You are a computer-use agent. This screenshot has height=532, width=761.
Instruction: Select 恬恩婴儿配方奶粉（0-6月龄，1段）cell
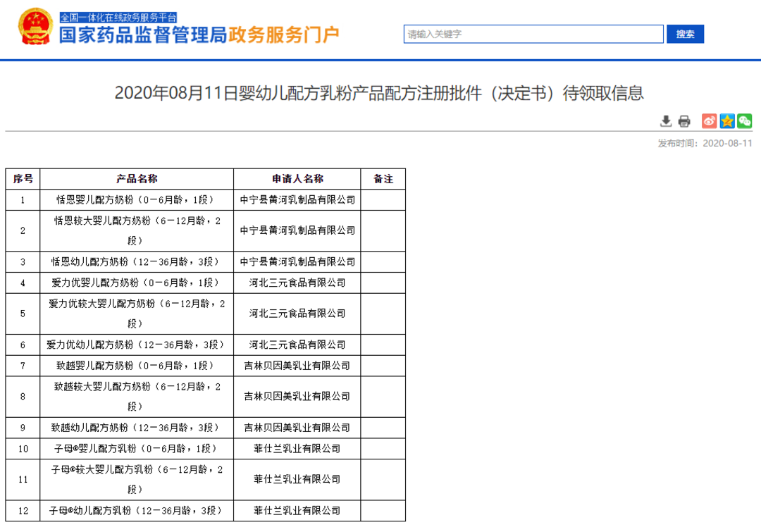click(137, 200)
